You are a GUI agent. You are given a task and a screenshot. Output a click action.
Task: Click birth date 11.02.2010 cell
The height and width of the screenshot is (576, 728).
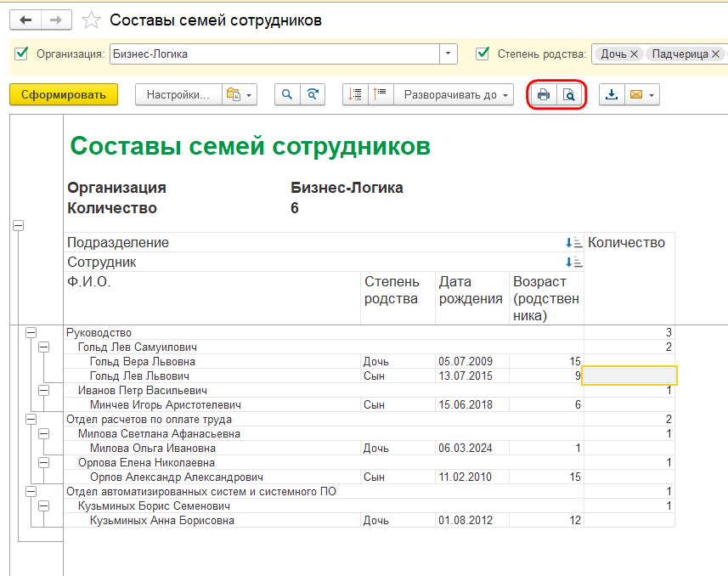(x=472, y=477)
